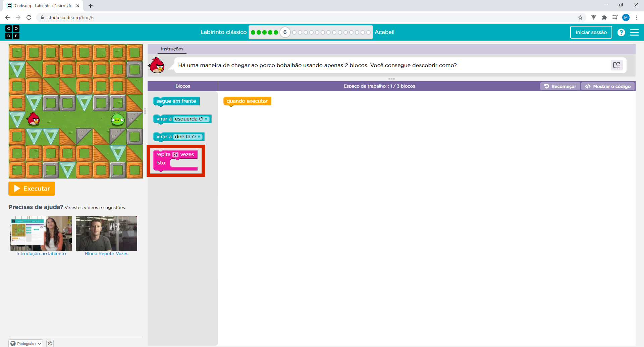
Task: Open the media control icon in the browser toolbar
Action: (615, 17)
